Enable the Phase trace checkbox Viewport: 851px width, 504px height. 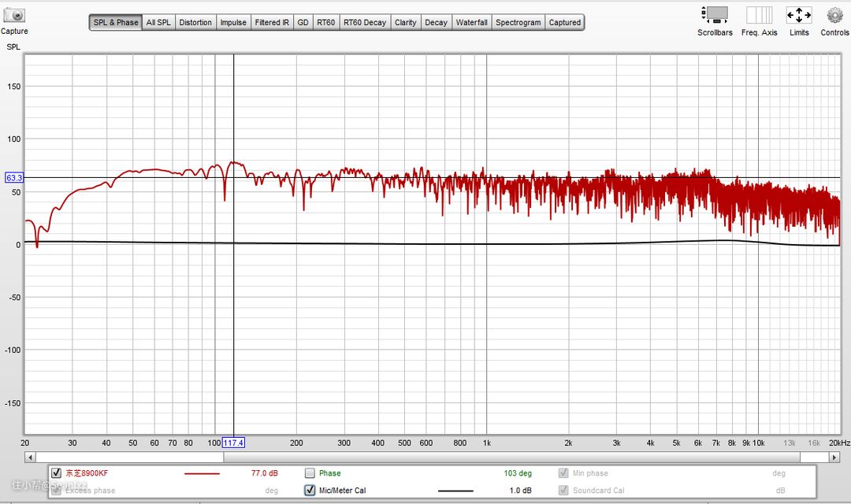pyautogui.click(x=310, y=473)
